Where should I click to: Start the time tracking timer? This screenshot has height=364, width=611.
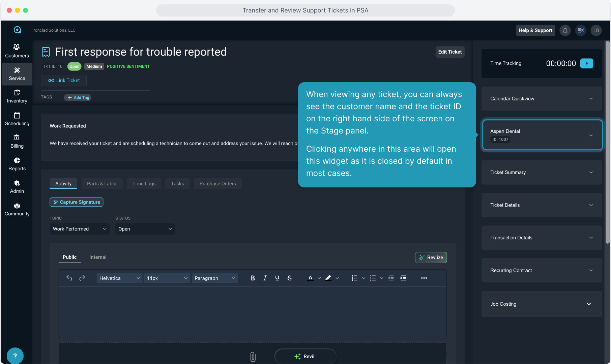(x=587, y=63)
